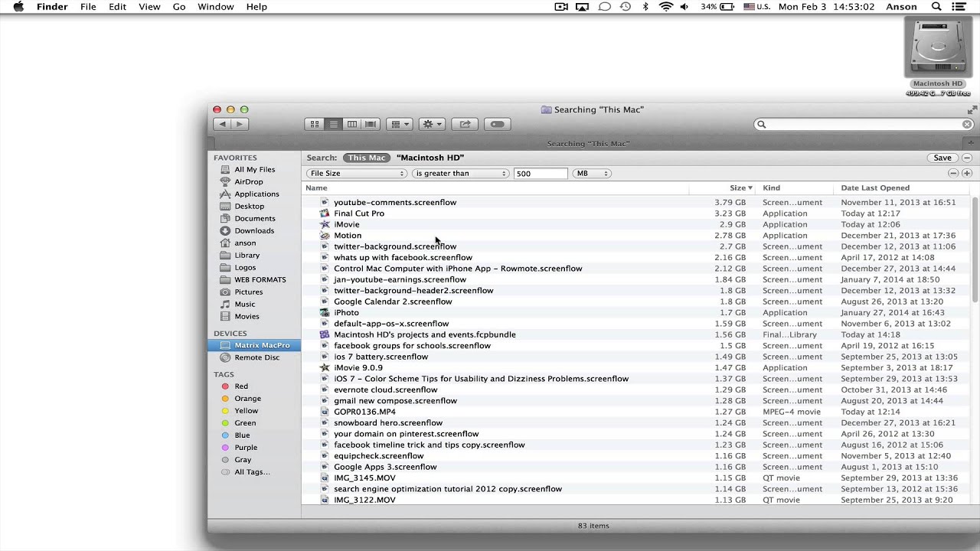Switch Finder to icon view
The width and height of the screenshot is (980, 551).
click(x=314, y=124)
